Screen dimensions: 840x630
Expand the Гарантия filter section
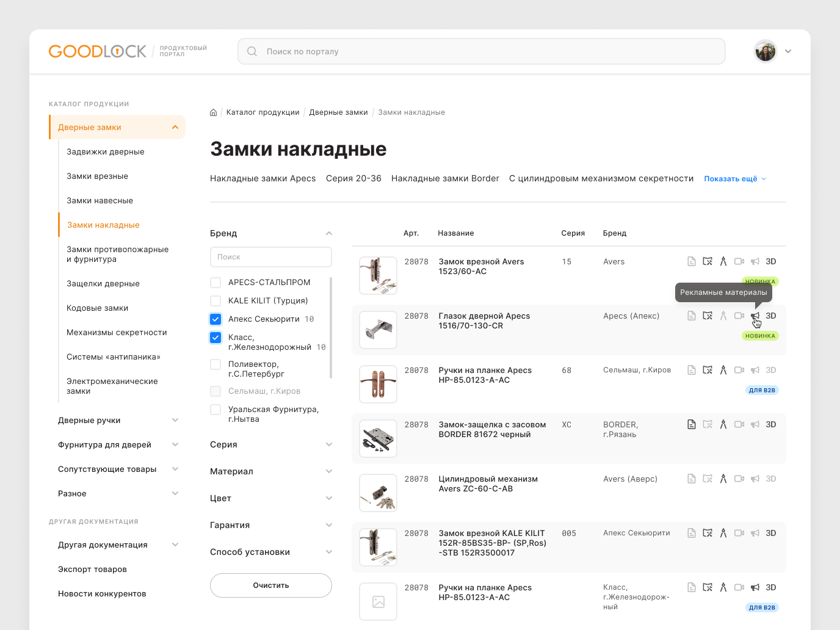click(329, 525)
